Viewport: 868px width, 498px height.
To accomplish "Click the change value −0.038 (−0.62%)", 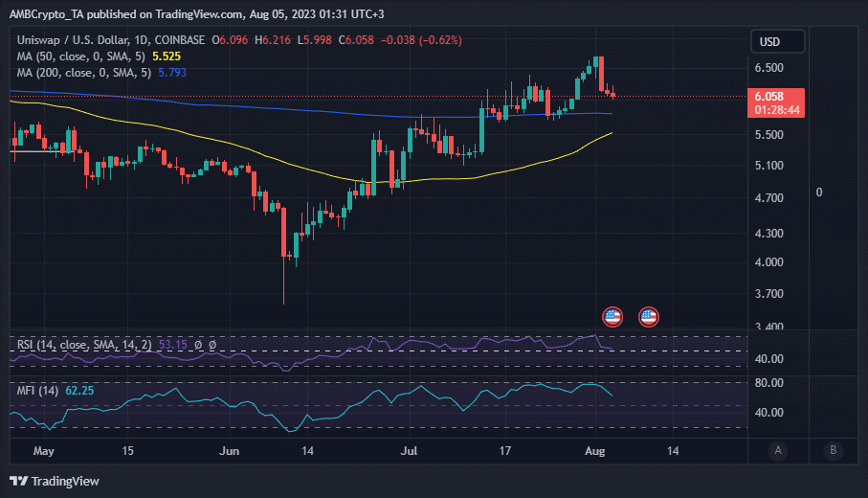I will 421,40.
